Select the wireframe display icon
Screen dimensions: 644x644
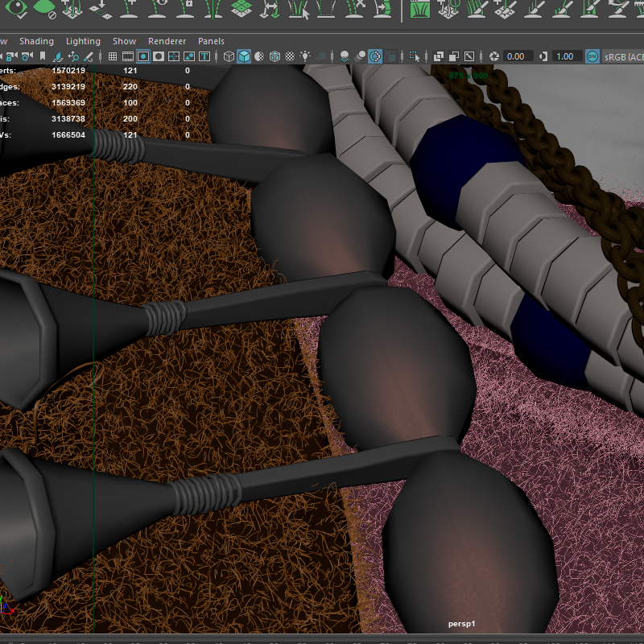[229, 56]
